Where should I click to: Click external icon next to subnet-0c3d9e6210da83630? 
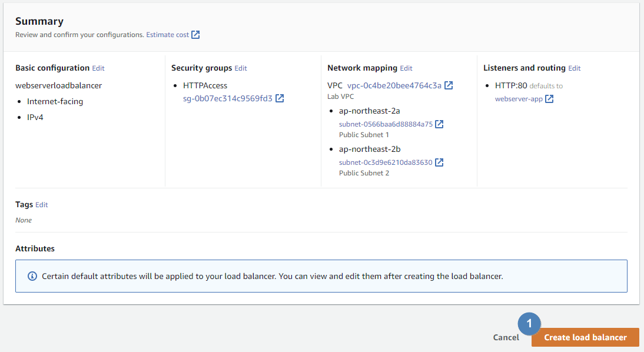tap(439, 162)
